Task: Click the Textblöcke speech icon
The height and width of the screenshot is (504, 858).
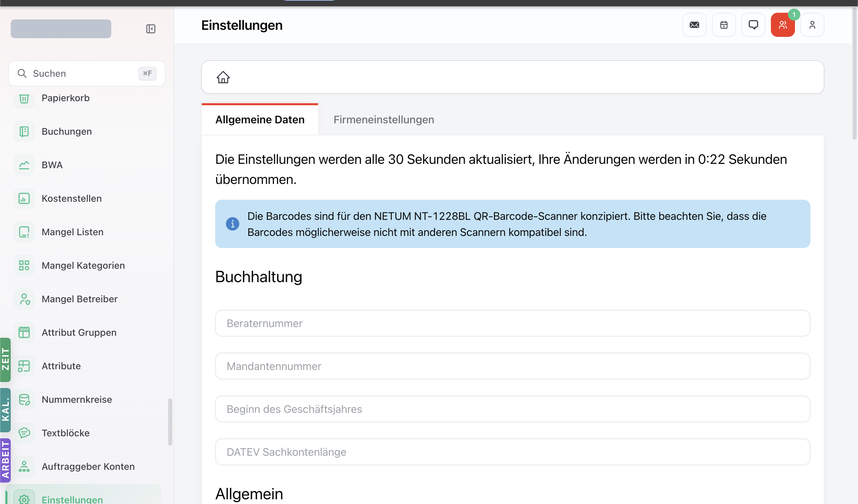Action: [x=24, y=433]
